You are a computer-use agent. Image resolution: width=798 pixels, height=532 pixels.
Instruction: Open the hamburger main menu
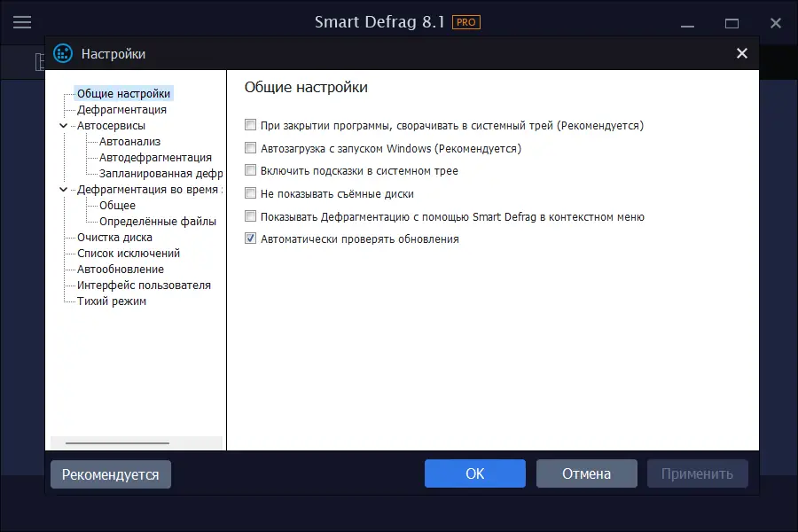point(22,22)
